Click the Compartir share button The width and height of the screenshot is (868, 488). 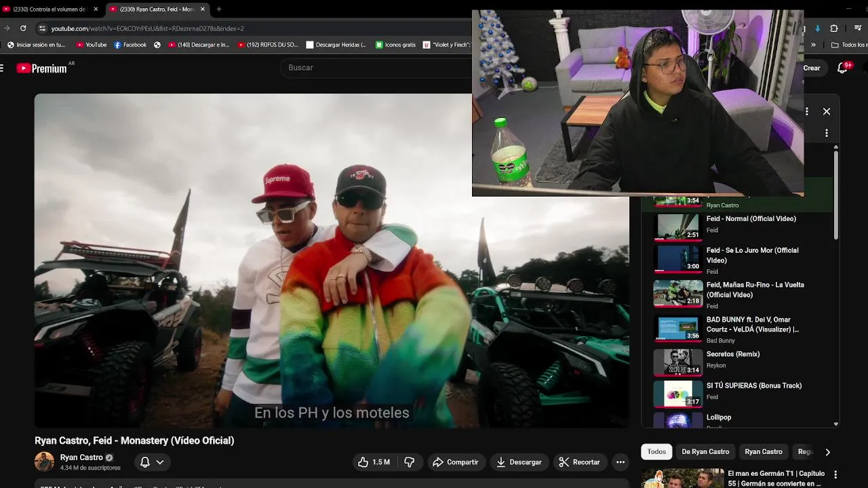coord(455,462)
